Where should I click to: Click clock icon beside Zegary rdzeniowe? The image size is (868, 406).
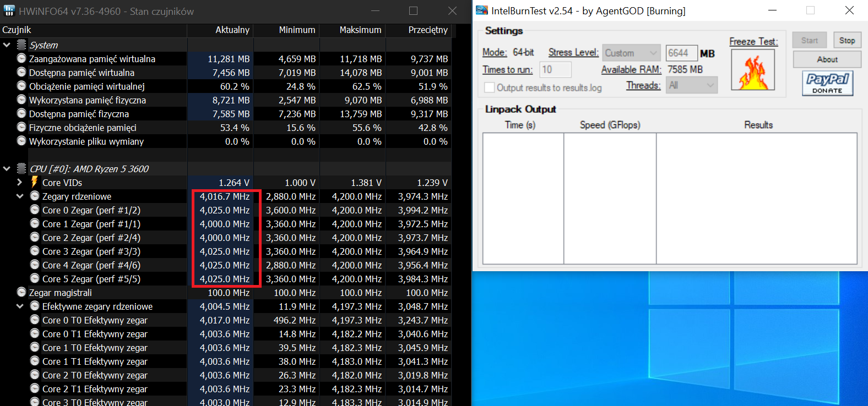[35, 196]
